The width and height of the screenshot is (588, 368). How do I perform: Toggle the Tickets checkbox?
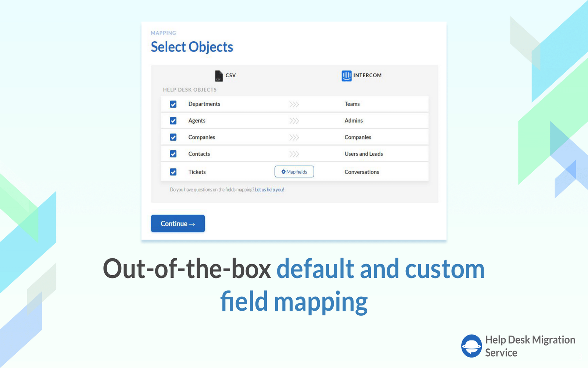pos(173,172)
